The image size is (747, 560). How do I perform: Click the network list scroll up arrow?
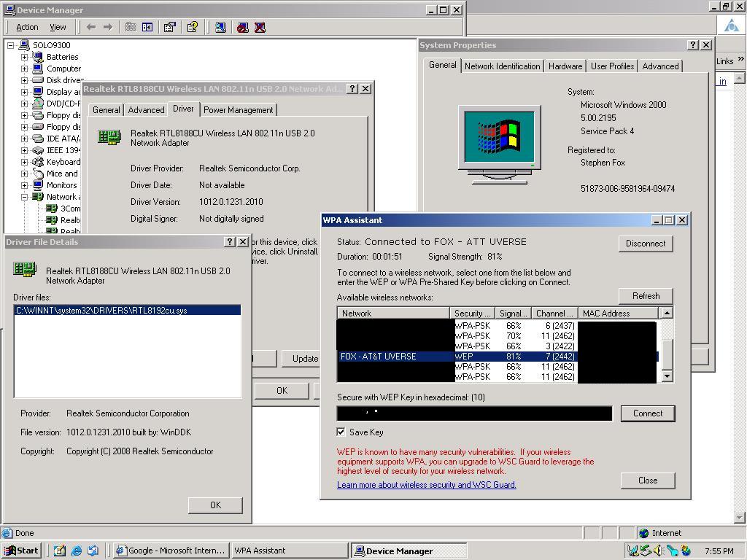(667, 313)
